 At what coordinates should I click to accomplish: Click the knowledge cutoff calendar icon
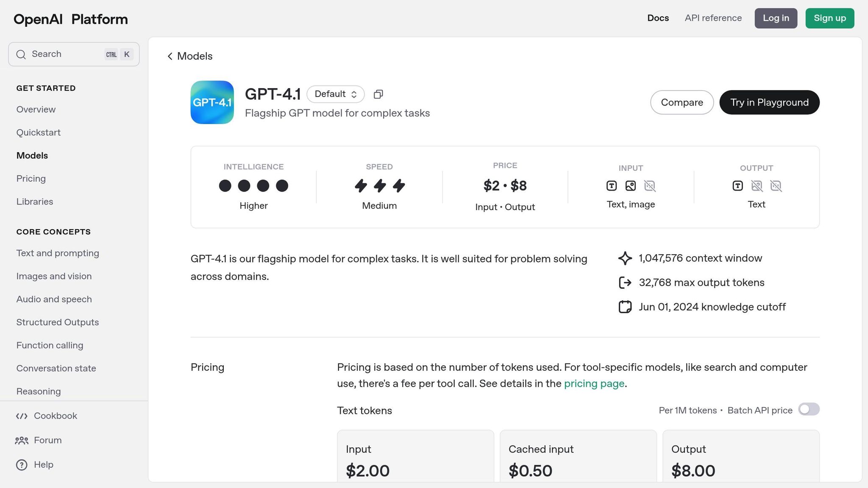click(625, 307)
